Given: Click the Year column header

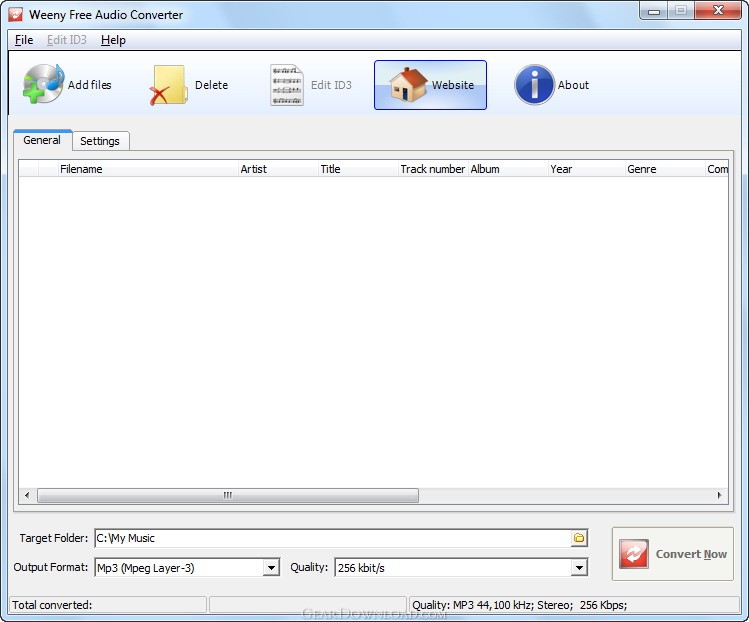Looking at the screenshot, I should click(x=587, y=169).
